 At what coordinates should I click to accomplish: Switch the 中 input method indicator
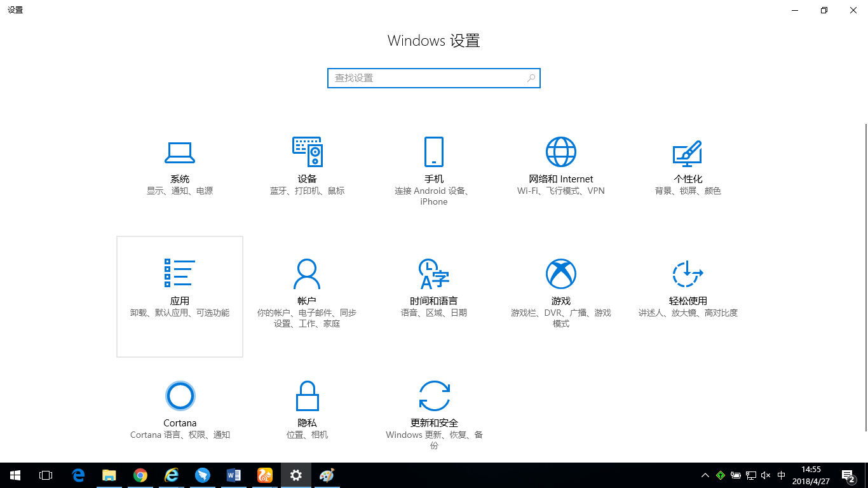pyautogui.click(x=782, y=475)
